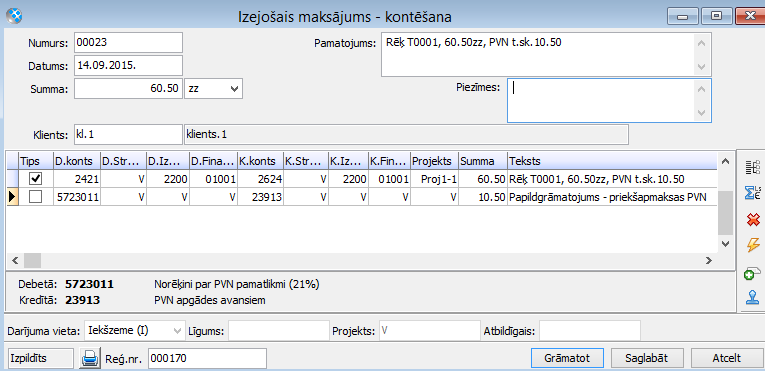Click the text cell Papildgrāmatojums - priekšapmaksas PVN

tap(612, 197)
